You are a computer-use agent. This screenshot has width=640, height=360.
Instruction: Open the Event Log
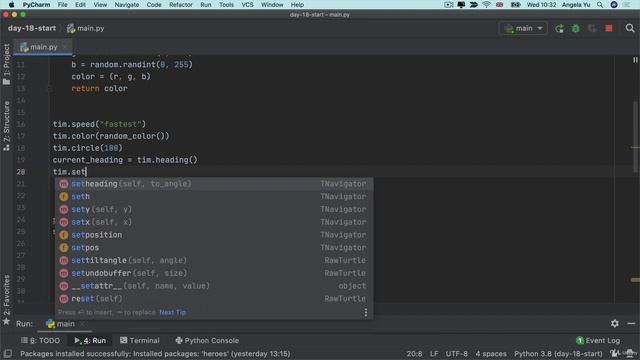coord(598,340)
